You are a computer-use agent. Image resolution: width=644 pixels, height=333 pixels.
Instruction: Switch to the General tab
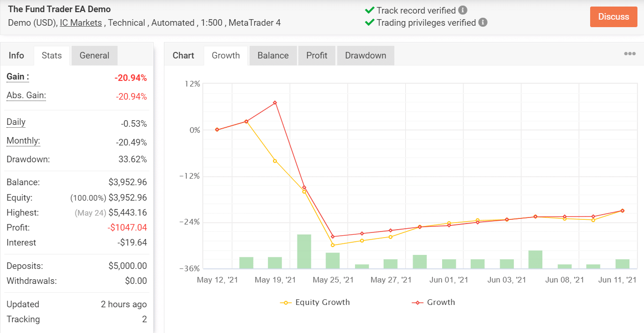click(x=94, y=55)
